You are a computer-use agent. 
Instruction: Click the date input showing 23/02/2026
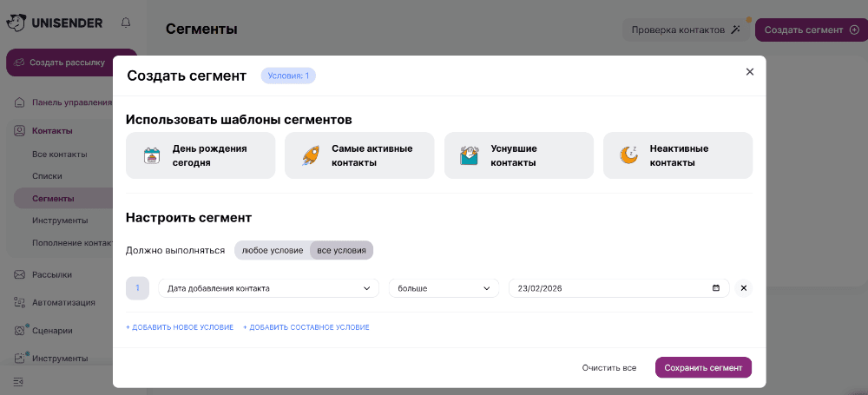[608, 288]
